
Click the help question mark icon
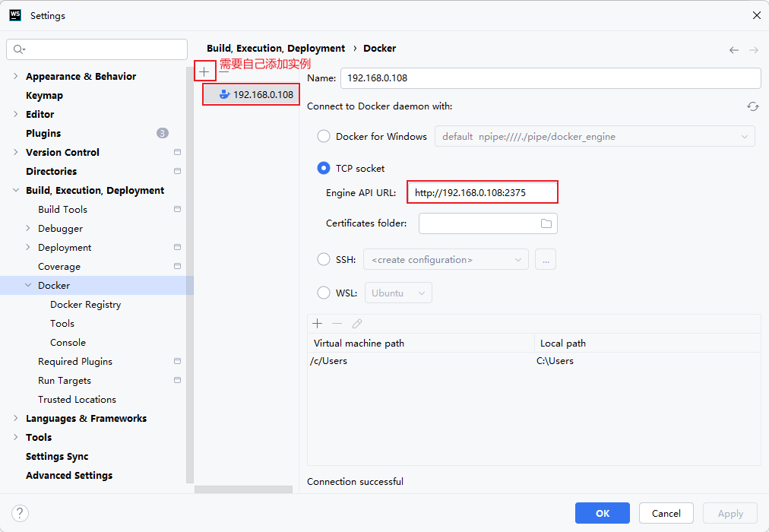(x=21, y=513)
